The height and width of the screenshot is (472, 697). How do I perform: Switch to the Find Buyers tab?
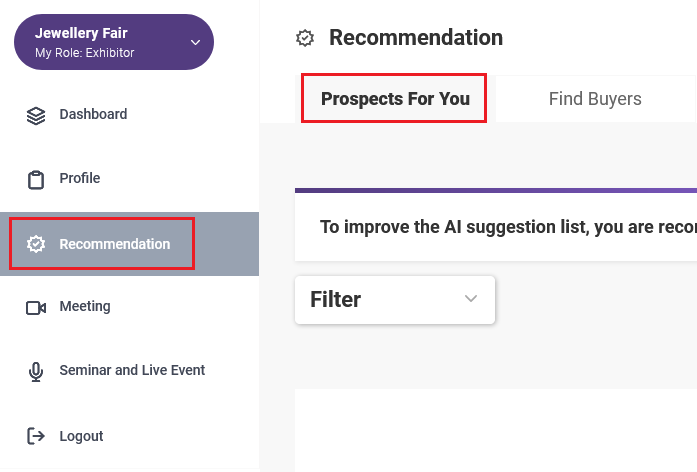tap(595, 99)
